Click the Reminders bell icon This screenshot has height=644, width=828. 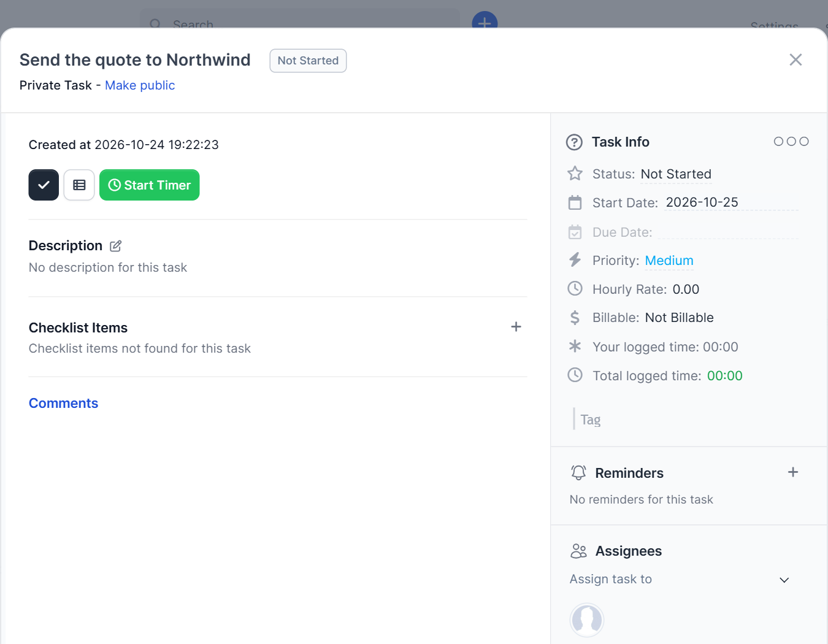pyautogui.click(x=578, y=472)
